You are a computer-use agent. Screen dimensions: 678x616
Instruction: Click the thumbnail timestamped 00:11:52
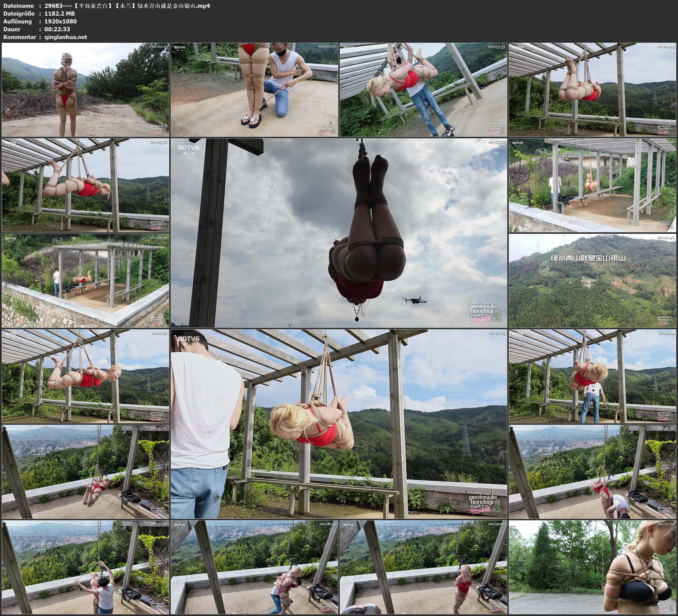(x=85, y=376)
